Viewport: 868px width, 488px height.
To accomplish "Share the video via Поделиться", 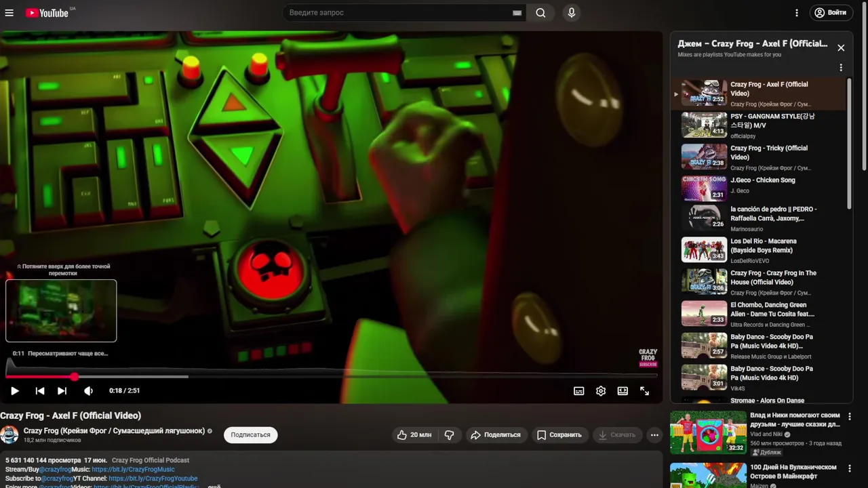I will (x=496, y=435).
